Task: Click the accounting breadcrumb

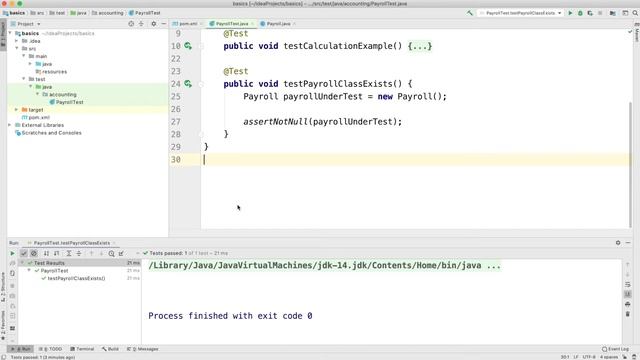Action: click(x=107, y=13)
